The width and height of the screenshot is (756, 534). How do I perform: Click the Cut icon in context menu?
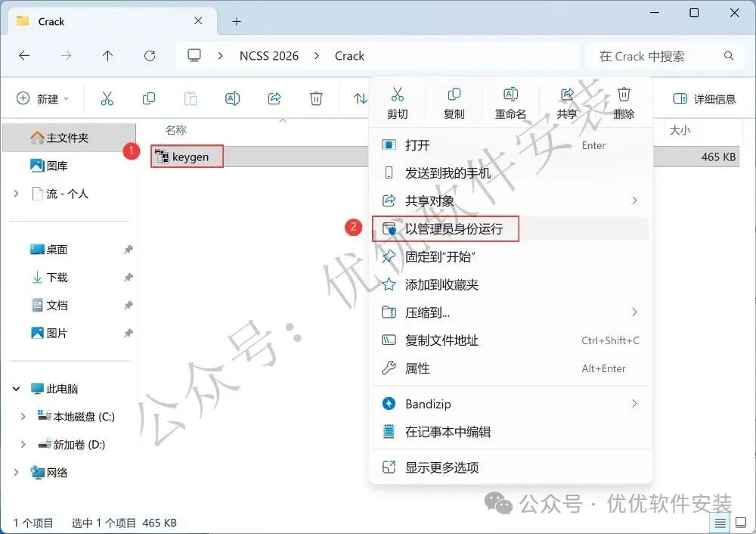click(398, 94)
